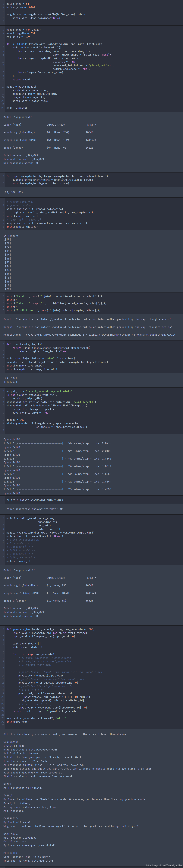
Task: Click the 'tf.Tensor(' output line
Action: (11, 236)
